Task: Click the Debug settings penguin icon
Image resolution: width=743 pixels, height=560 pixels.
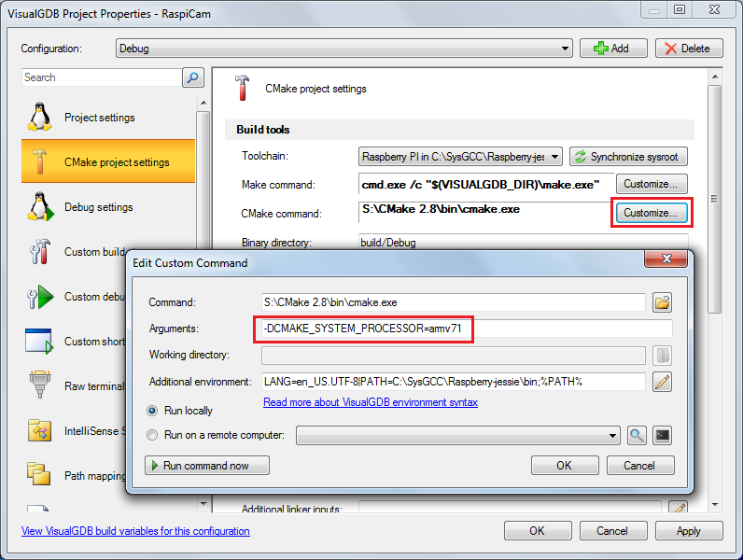Action: (40, 206)
